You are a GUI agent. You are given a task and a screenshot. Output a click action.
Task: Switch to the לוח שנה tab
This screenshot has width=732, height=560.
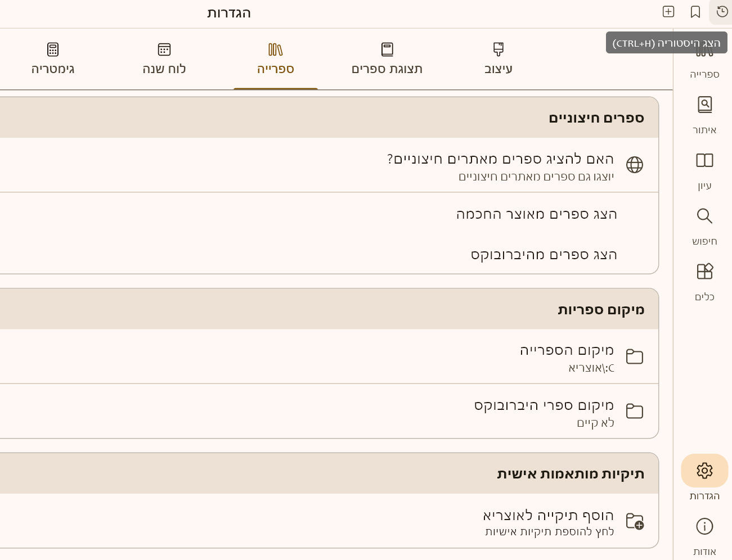[164, 59]
